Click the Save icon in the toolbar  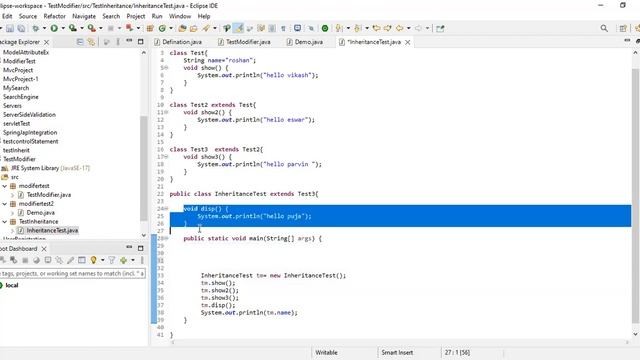[10, 28]
